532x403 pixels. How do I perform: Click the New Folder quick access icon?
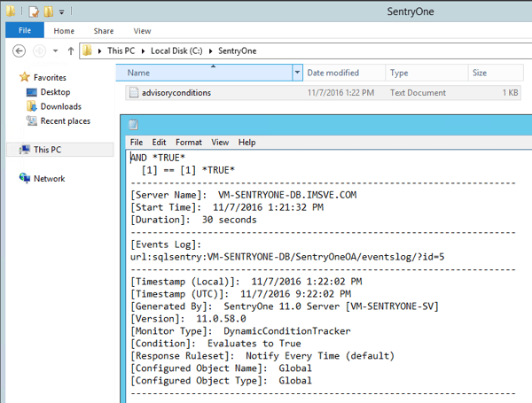tap(49, 12)
